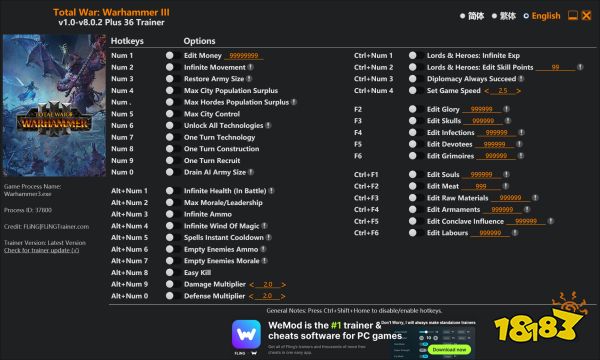The width and height of the screenshot is (600, 360).
Task: Decrease Damage Multiplier with left arrow
Action: pyautogui.click(x=251, y=285)
